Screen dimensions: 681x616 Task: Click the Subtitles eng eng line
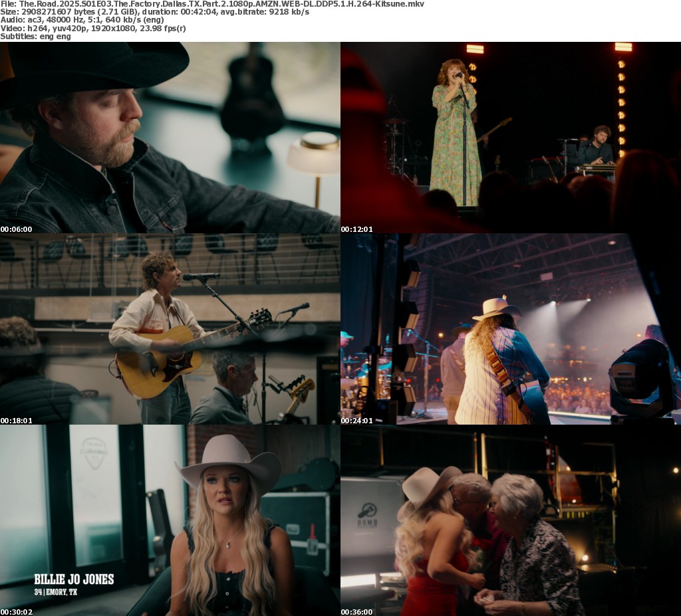click(35, 36)
